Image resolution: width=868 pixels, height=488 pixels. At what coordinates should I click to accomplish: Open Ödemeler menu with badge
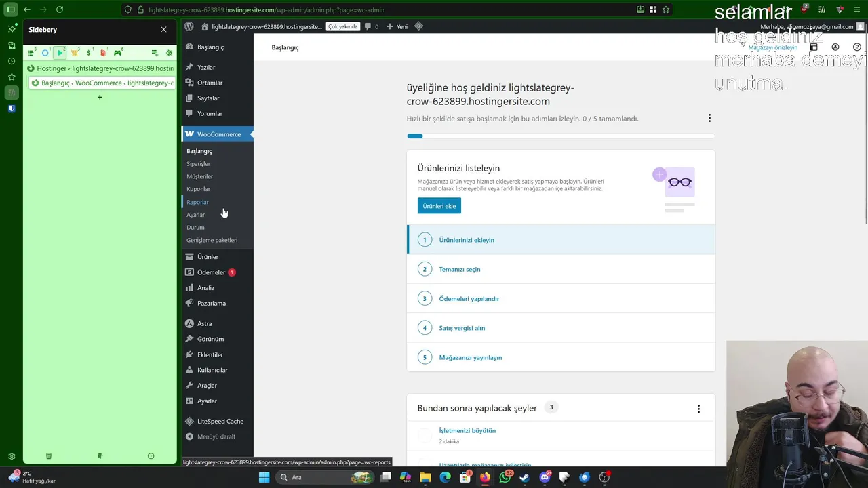(x=217, y=272)
